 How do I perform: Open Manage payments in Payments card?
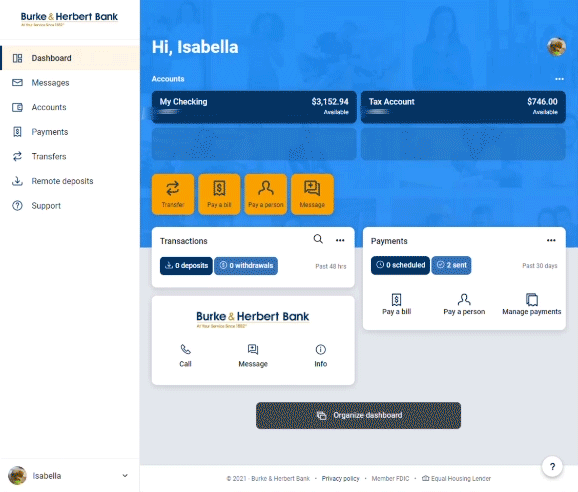point(532,304)
